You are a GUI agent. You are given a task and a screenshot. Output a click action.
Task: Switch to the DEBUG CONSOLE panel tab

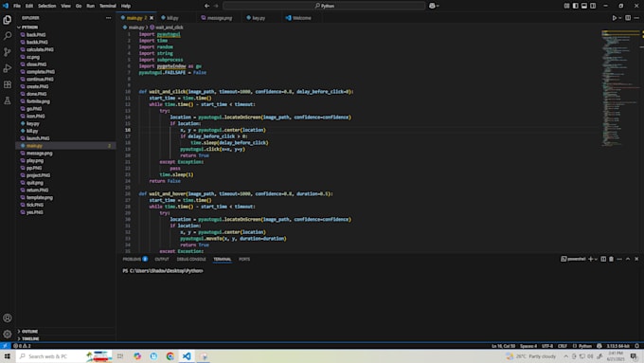191,259
